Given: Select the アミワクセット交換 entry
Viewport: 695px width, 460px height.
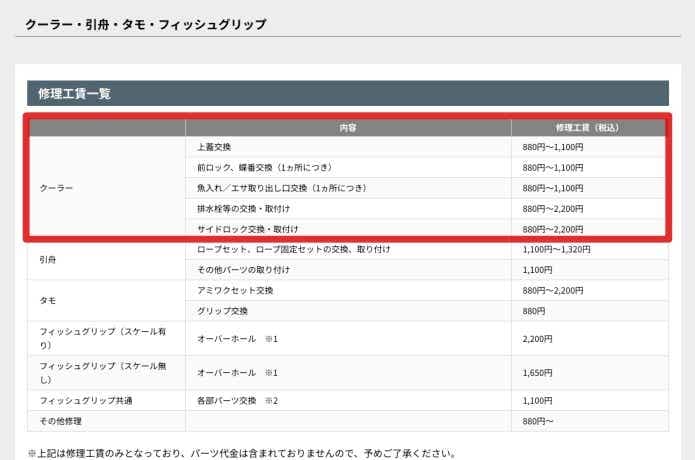Looking at the screenshot, I should click(235, 290).
